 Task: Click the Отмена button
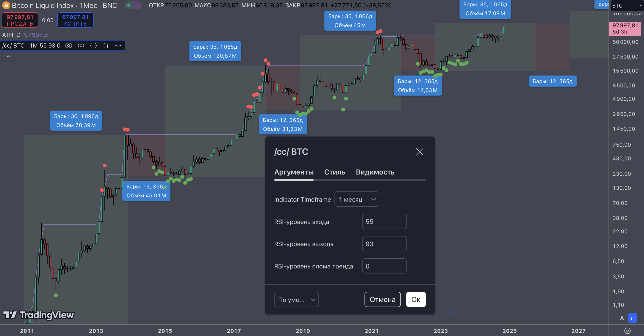382,300
